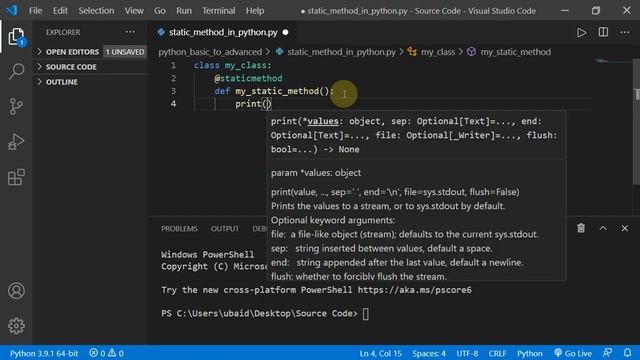
Task: Expand the Open Editors section
Action: point(72,52)
